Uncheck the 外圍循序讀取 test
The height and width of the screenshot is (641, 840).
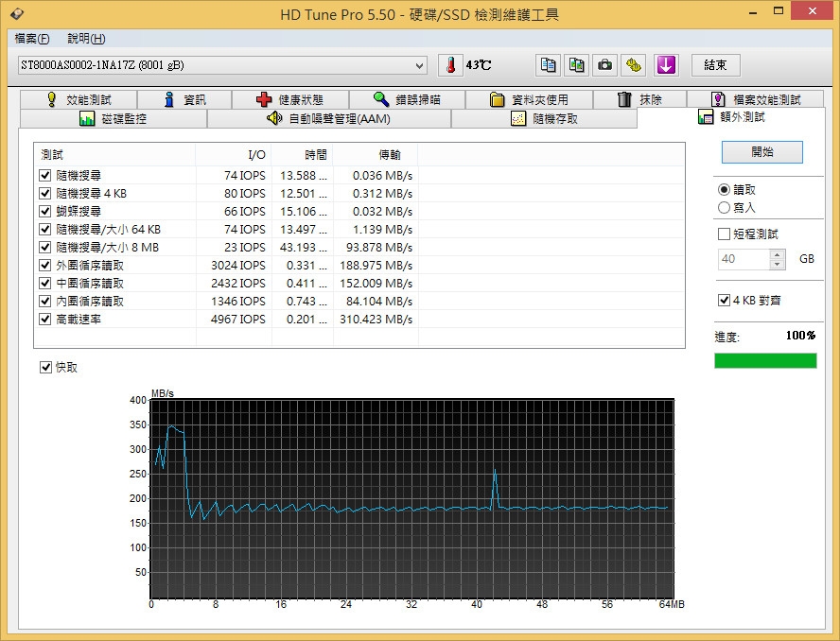45,266
